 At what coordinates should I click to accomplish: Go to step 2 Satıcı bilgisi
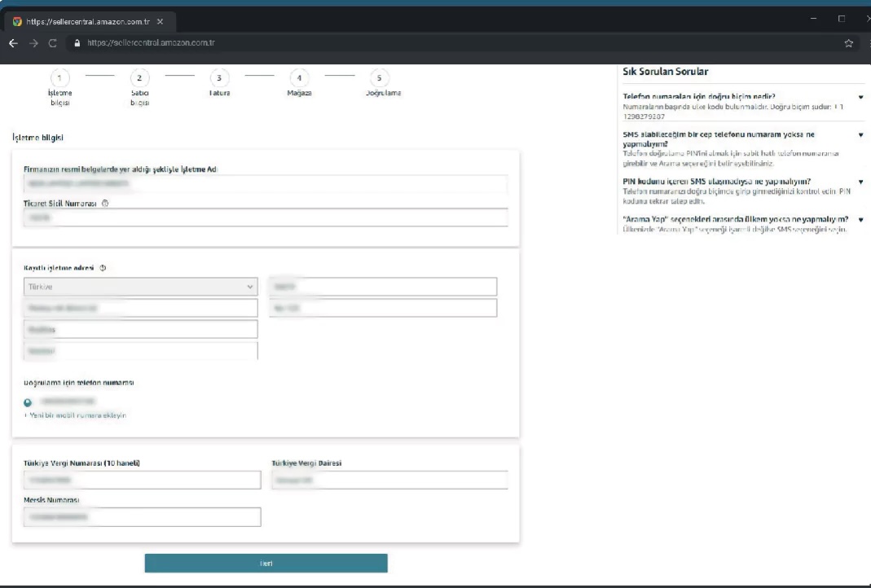point(139,87)
